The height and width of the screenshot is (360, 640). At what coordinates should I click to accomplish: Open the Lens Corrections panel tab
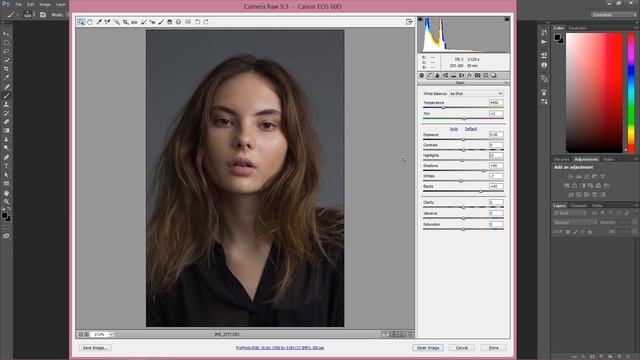[x=462, y=76]
